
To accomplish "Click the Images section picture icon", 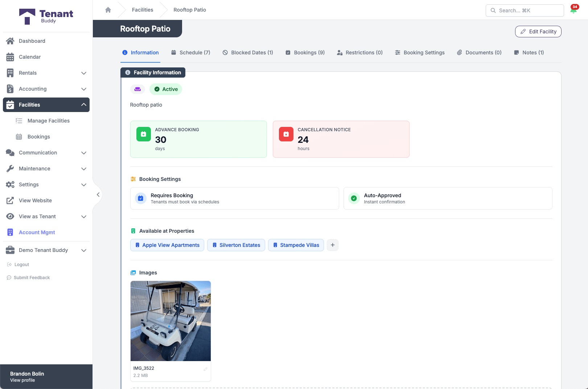I will click(x=133, y=273).
